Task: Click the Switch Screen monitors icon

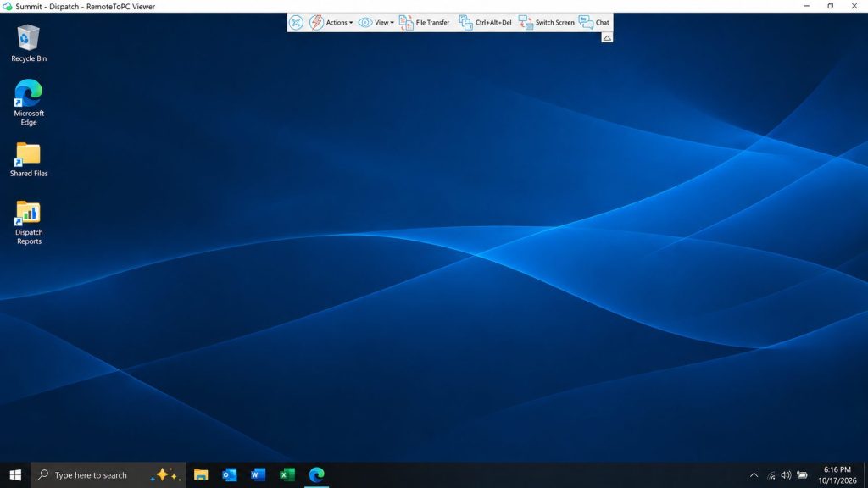Action: coord(526,23)
